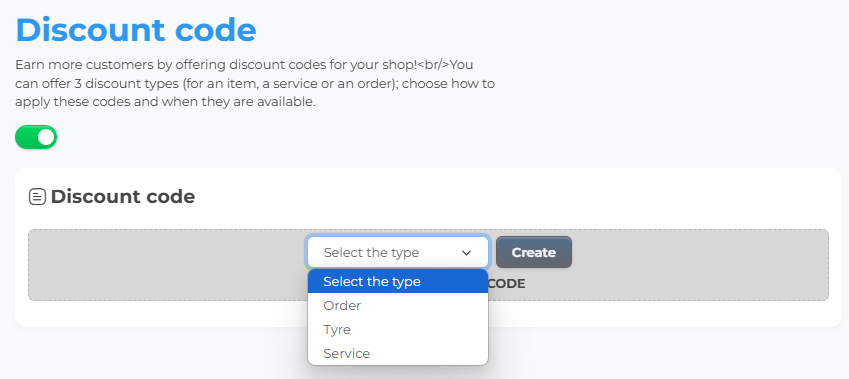Screen dimensions: 849x379
Task: Click the green track of the enable toggle
Action: (25, 138)
